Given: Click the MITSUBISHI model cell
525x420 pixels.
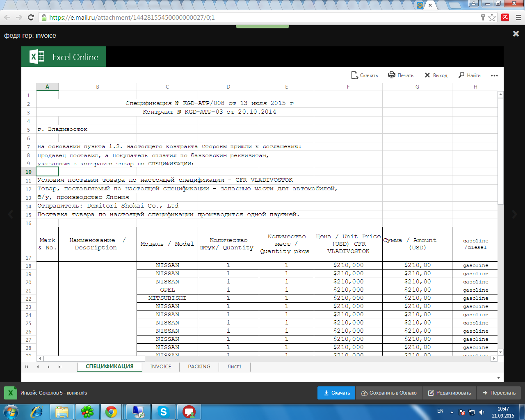Looking at the screenshot, I should coord(167,298).
